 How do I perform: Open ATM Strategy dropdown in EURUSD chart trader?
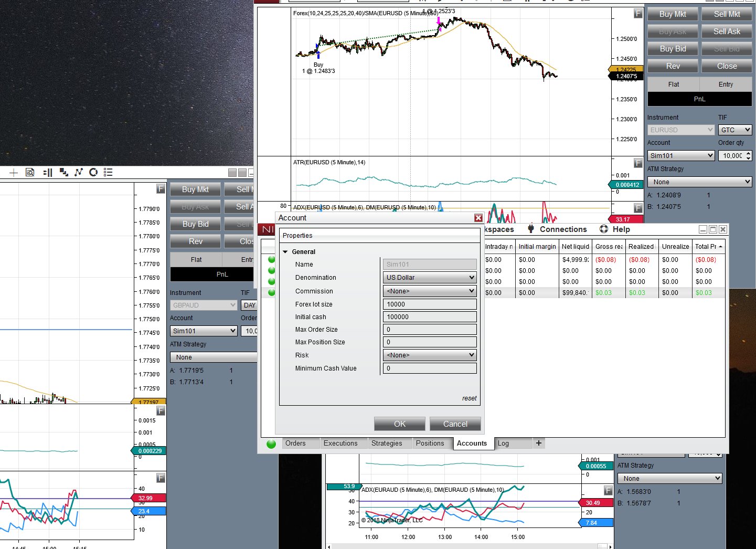(700, 182)
